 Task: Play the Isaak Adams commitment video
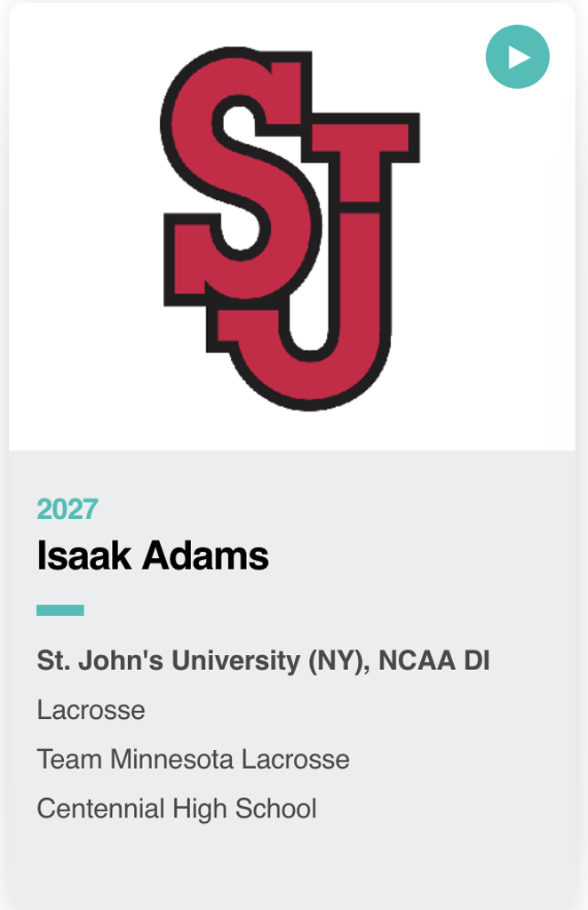pos(517,57)
